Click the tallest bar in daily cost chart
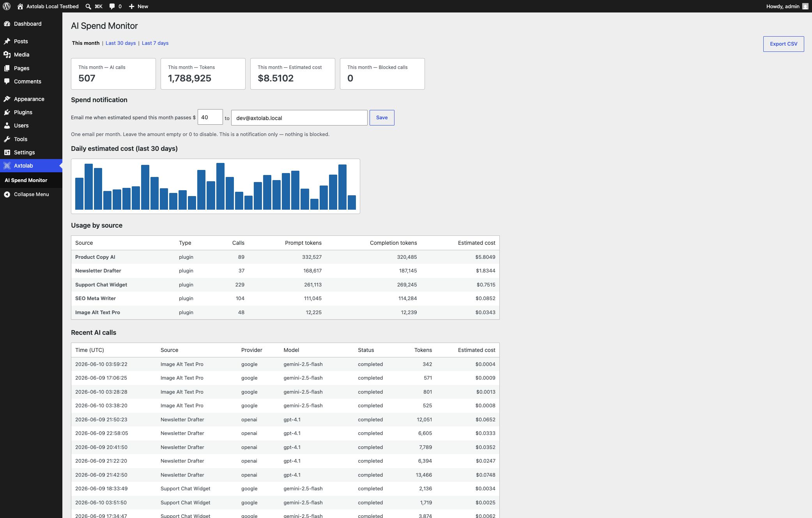This screenshot has height=518, width=812. [x=220, y=186]
